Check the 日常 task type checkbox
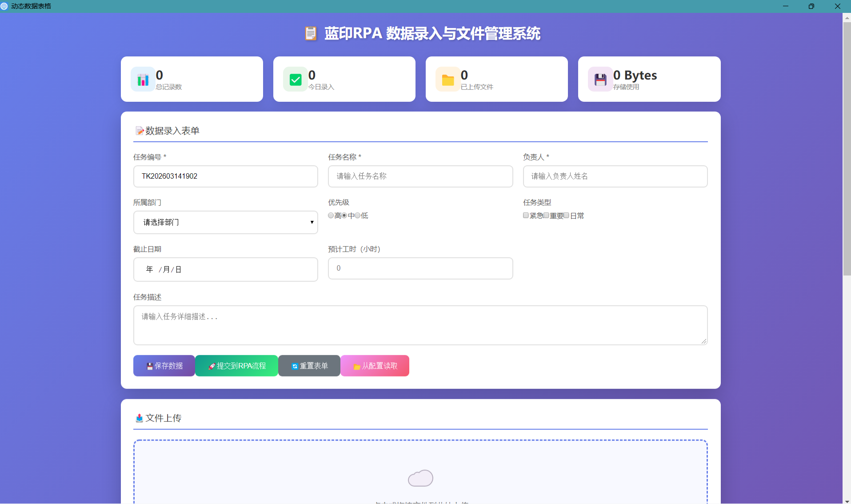The width and height of the screenshot is (851, 504). 566,216
